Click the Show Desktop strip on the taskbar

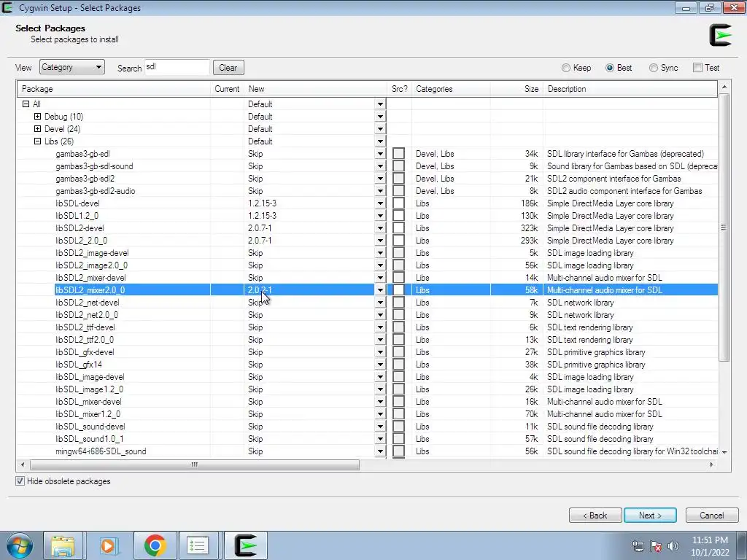(x=742, y=545)
